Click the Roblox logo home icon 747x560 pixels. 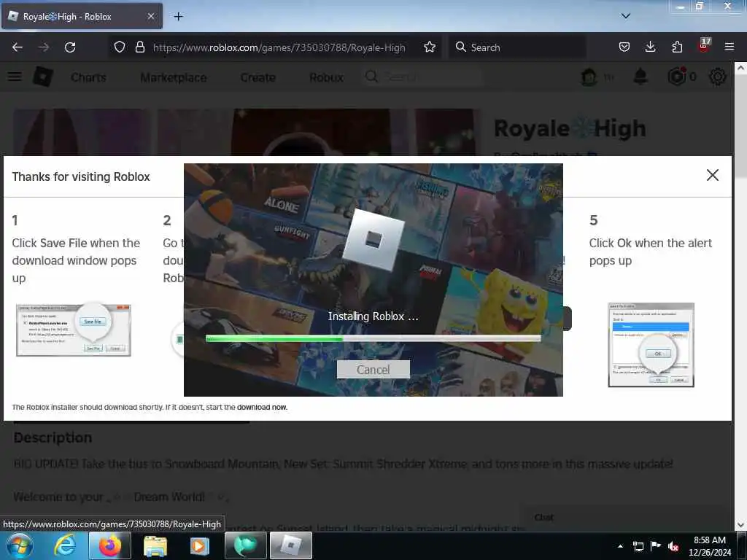tap(42, 77)
